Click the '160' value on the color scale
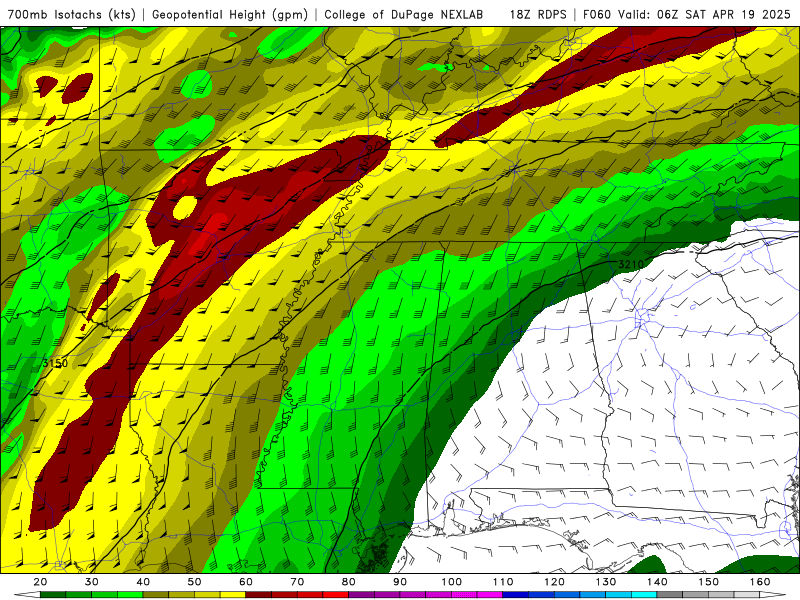The image size is (800, 600). [760, 582]
